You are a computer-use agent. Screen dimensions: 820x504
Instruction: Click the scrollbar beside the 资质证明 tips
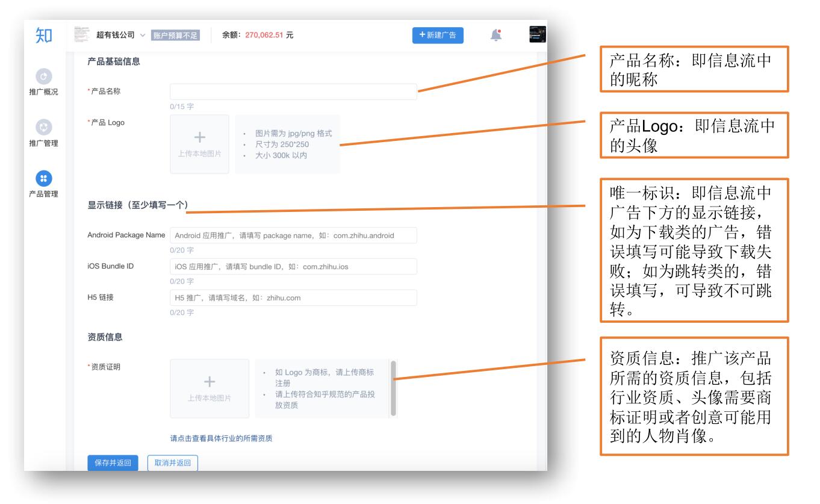click(393, 388)
